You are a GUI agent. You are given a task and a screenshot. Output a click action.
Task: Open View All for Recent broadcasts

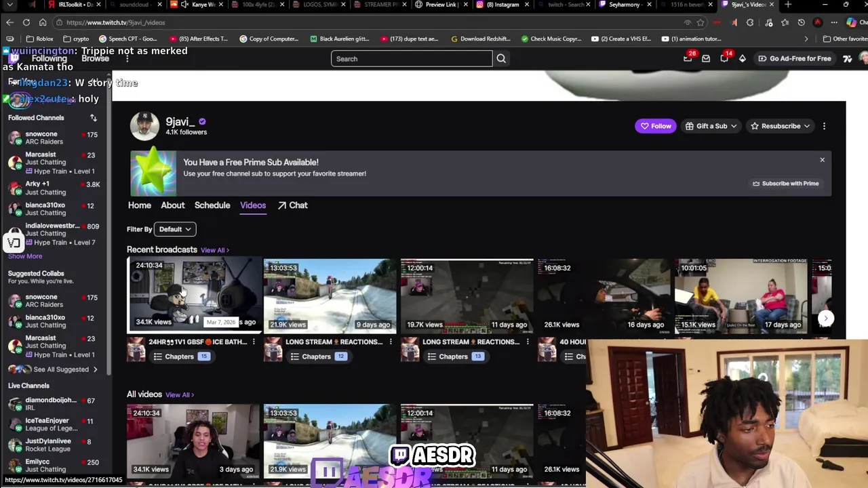point(215,250)
